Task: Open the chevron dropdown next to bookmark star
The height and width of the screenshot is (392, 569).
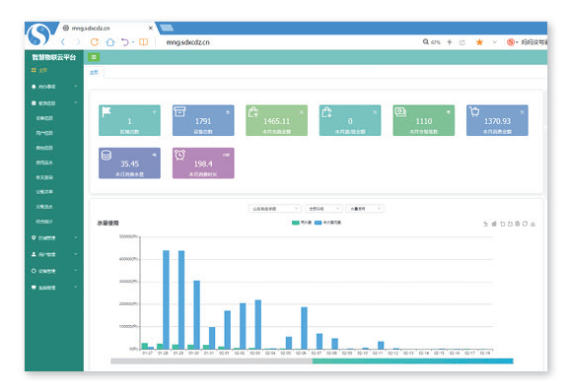Action: pyautogui.click(x=494, y=42)
